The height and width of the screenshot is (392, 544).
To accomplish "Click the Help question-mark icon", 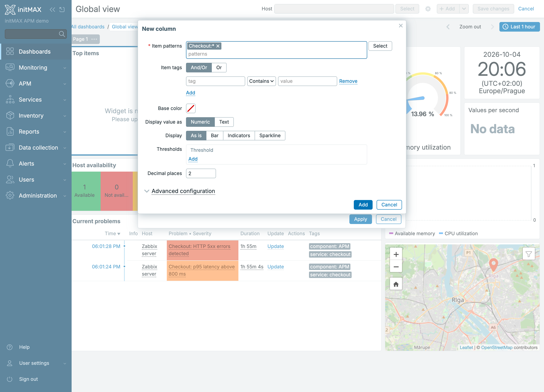I will (10, 347).
